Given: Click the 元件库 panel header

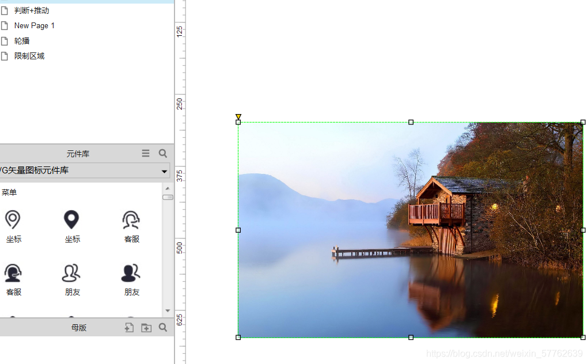Looking at the screenshot, I should 78,154.
